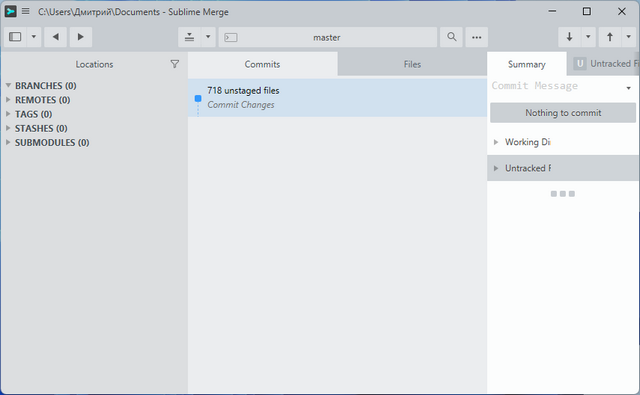The height and width of the screenshot is (395, 640).
Task: Select the Untracked Files tab
Action: coord(603,64)
